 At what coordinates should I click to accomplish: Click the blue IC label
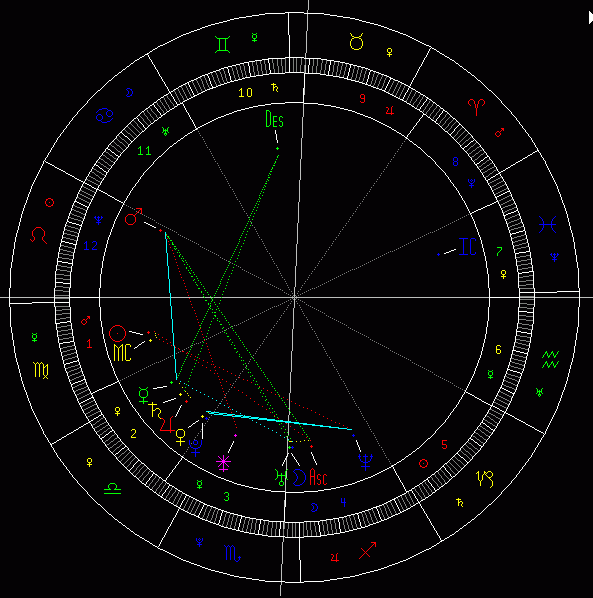click(468, 246)
